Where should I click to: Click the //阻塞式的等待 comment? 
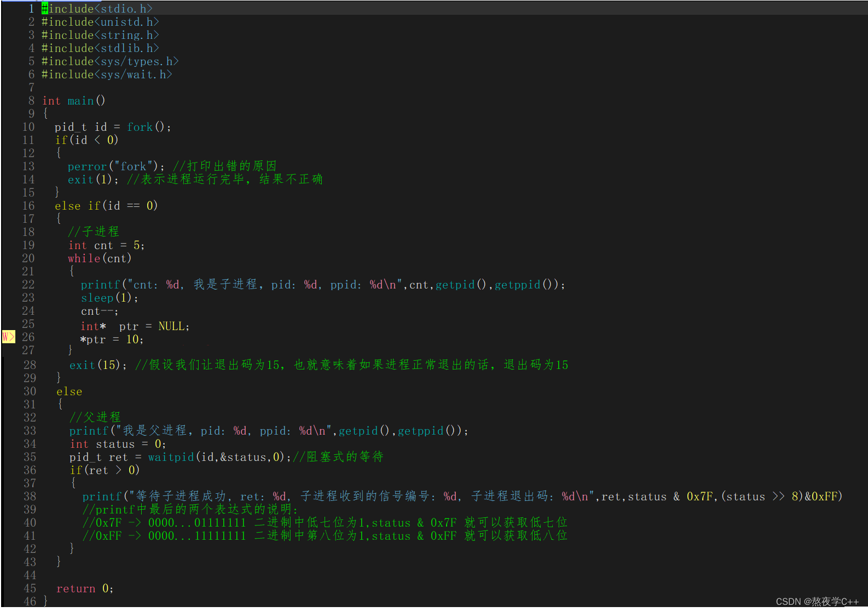(x=338, y=457)
